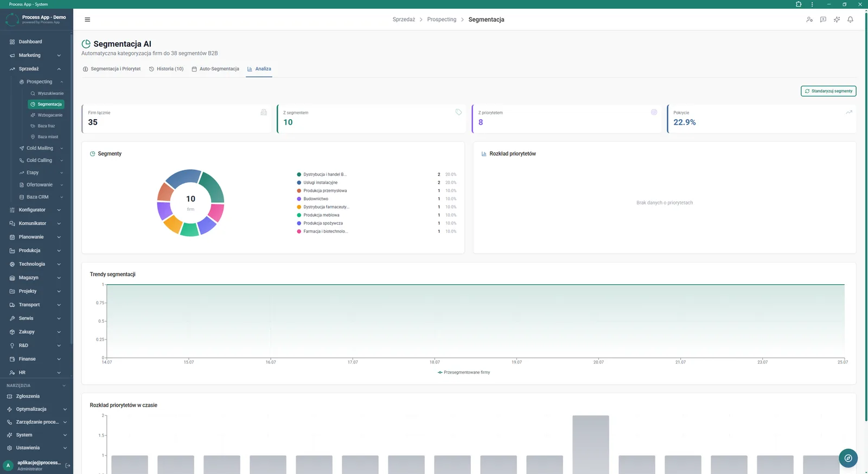Open Baza miast via its pin icon
Image resolution: width=868 pixels, height=474 pixels.
tap(33, 137)
